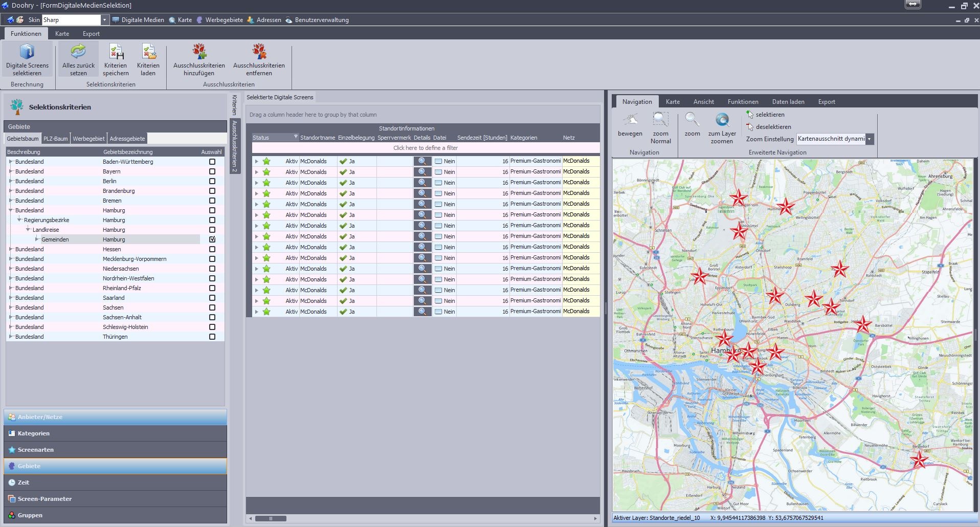The width and height of the screenshot is (980, 527).
Task: Click horizontal scrollbar right arrow
Action: coord(595,518)
